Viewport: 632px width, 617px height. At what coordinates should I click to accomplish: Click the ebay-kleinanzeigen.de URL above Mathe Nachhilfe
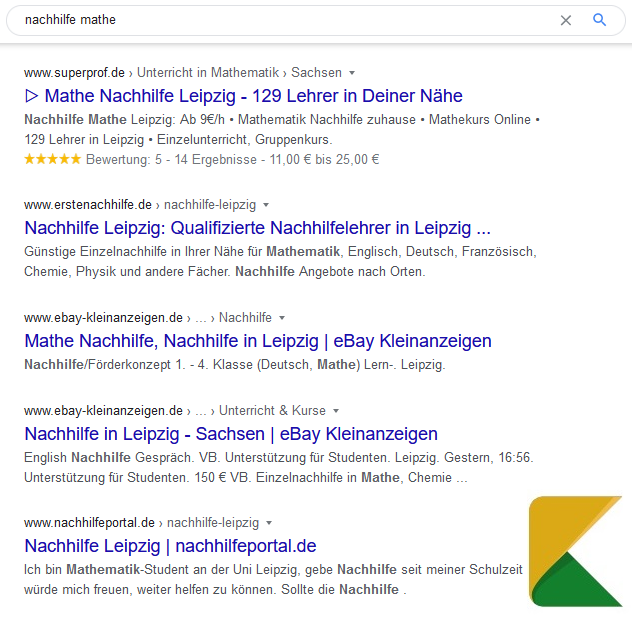pos(103,318)
